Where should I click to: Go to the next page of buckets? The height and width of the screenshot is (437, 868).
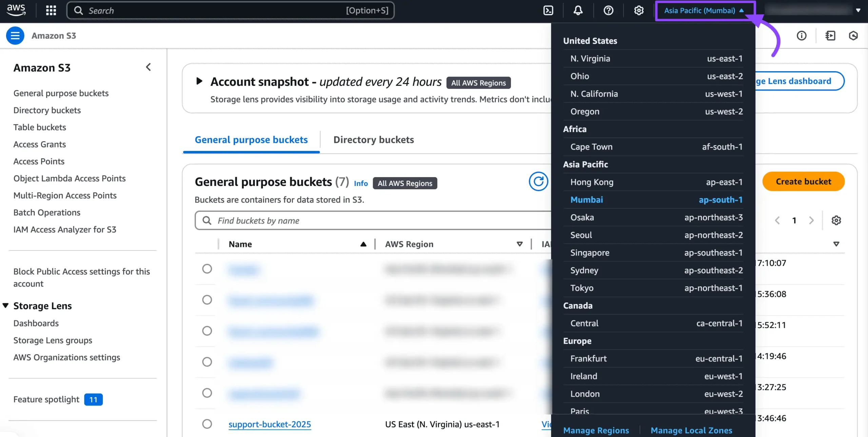pyautogui.click(x=811, y=221)
